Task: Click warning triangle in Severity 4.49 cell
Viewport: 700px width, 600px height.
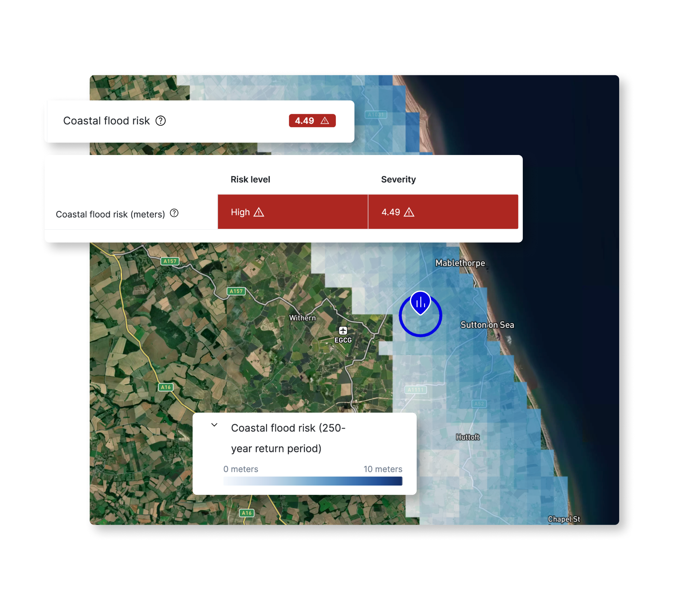Action: 409,212
